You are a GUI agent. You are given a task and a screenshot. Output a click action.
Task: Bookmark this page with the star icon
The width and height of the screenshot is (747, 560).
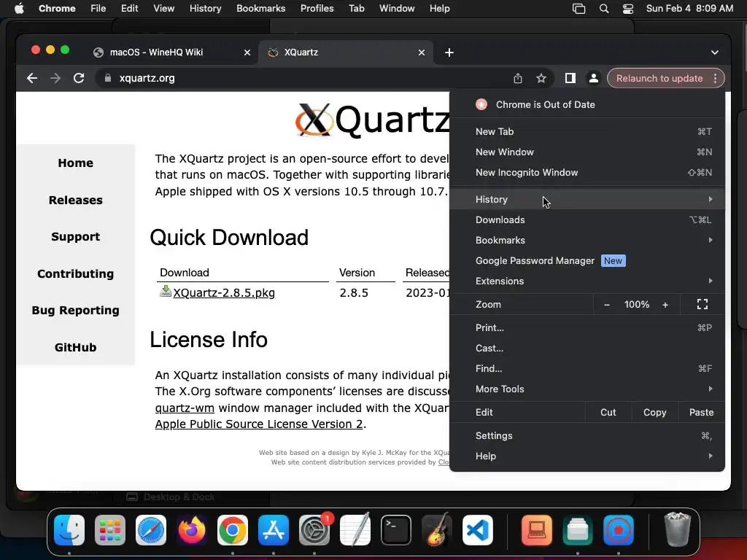(541, 78)
